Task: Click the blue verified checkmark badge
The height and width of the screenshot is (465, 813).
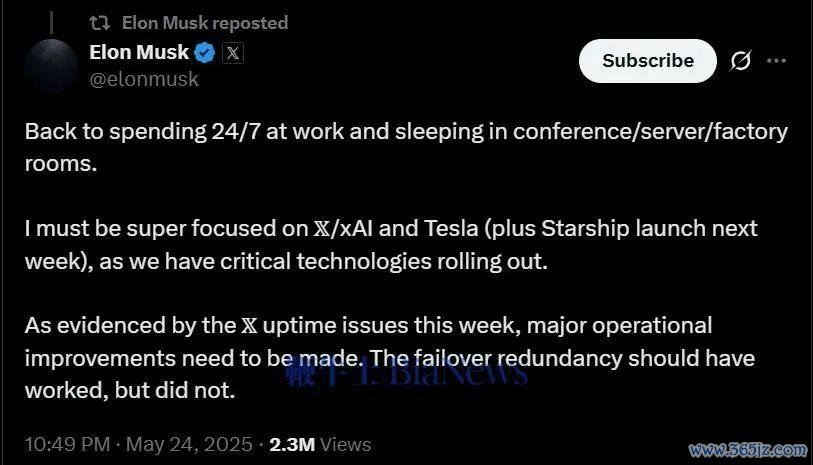Action: [x=205, y=53]
